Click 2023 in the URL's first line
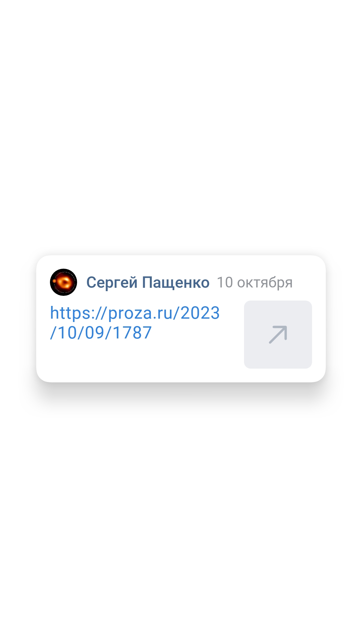The width and height of the screenshot is (362, 644). coord(200,313)
